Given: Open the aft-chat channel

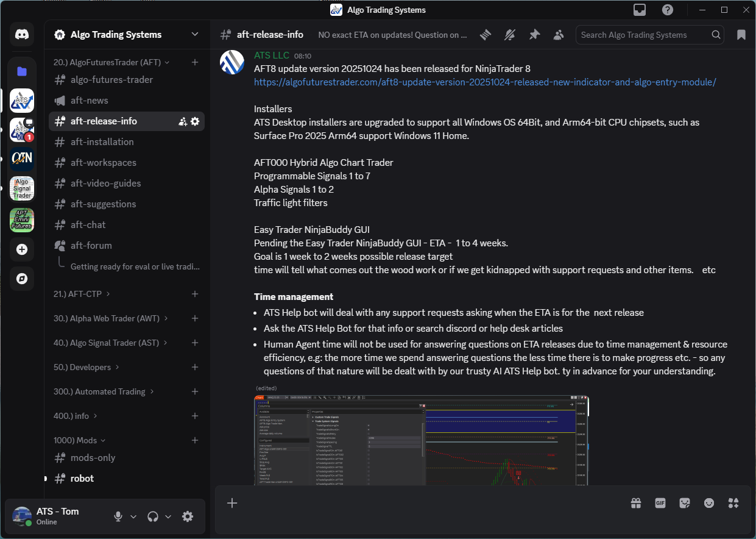Looking at the screenshot, I should click(127, 225).
